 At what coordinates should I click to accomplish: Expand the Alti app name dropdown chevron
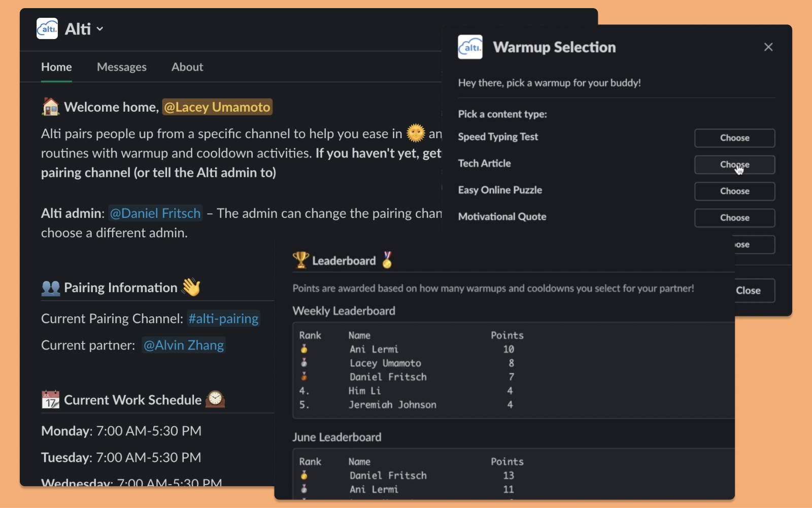(x=100, y=29)
